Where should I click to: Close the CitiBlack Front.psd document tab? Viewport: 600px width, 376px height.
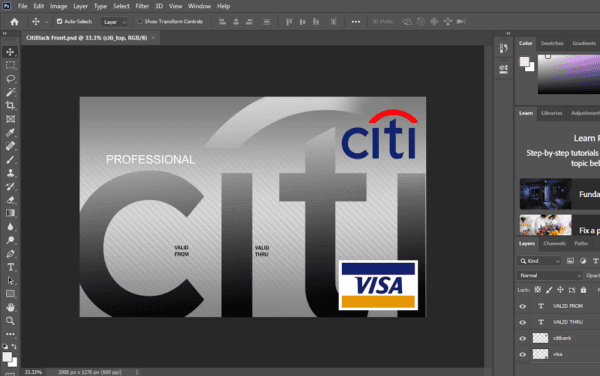tap(153, 38)
